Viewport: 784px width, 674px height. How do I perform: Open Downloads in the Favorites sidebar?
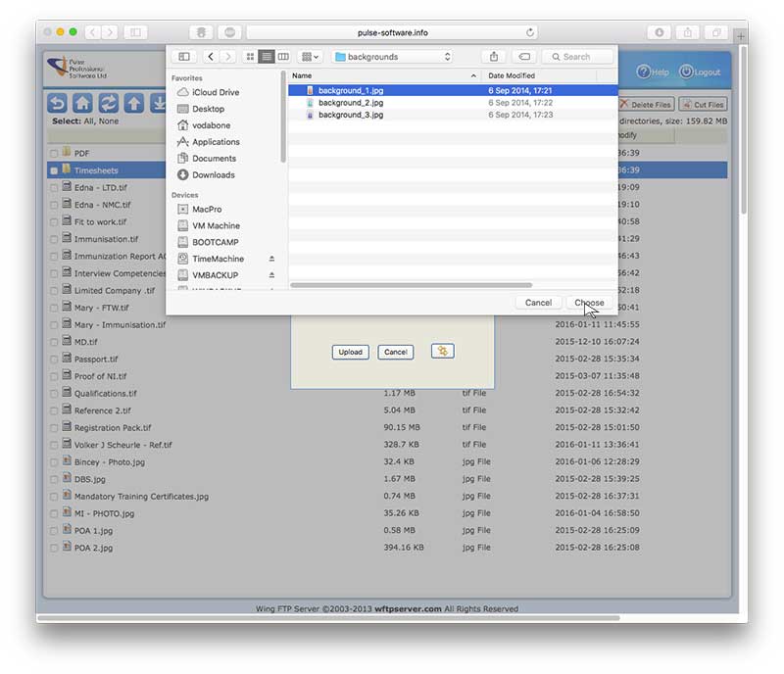coord(213,174)
